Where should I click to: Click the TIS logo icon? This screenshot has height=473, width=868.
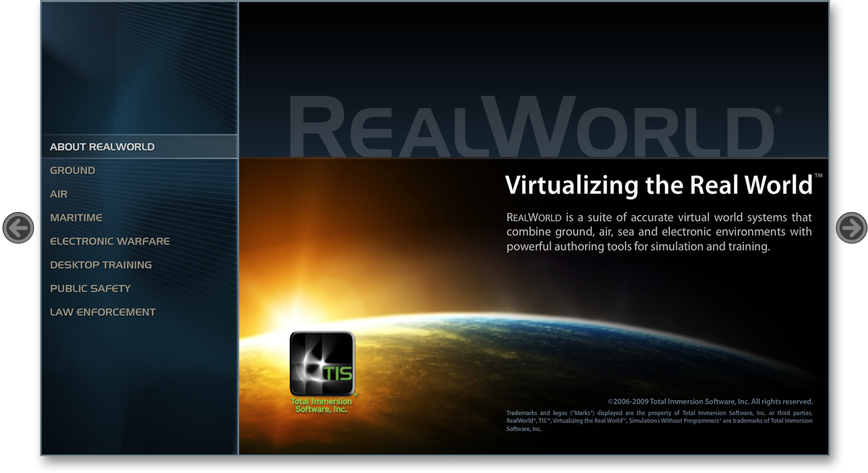322,363
